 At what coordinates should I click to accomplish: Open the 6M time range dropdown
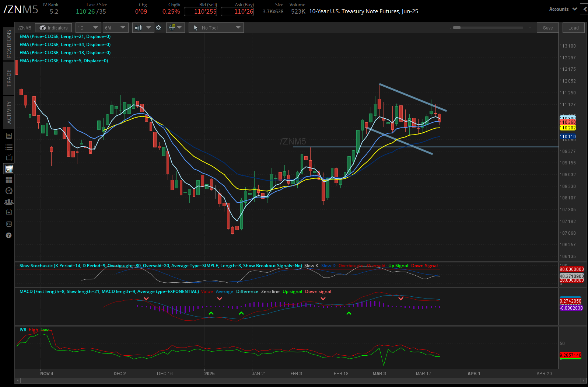coord(115,28)
